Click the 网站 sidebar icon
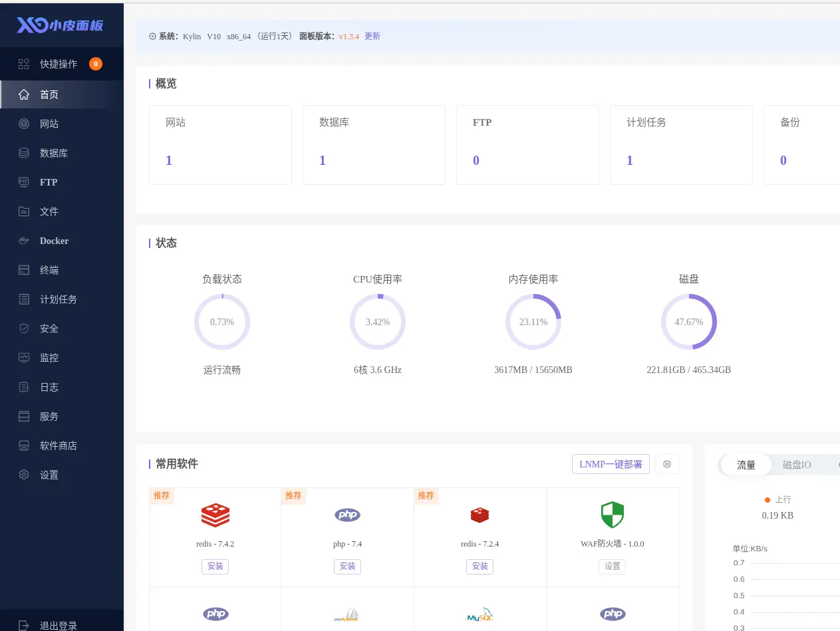This screenshot has width=840, height=631. coord(24,124)
